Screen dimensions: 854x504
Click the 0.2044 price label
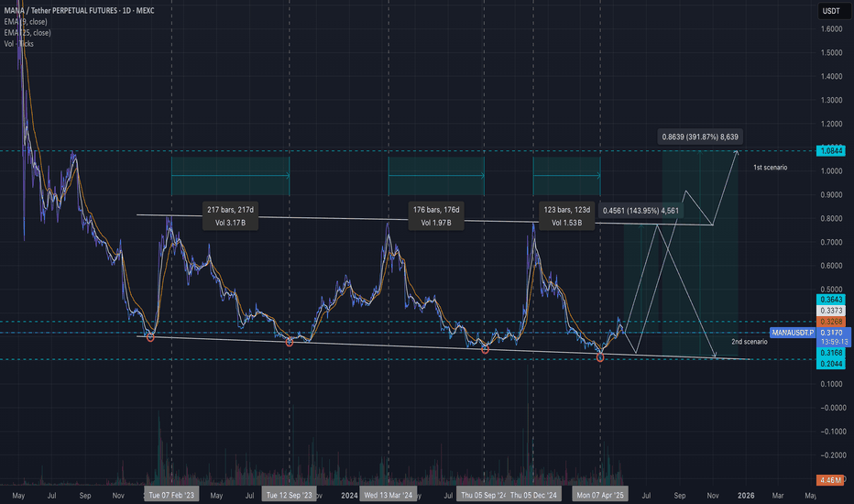(x=830, y=364)
